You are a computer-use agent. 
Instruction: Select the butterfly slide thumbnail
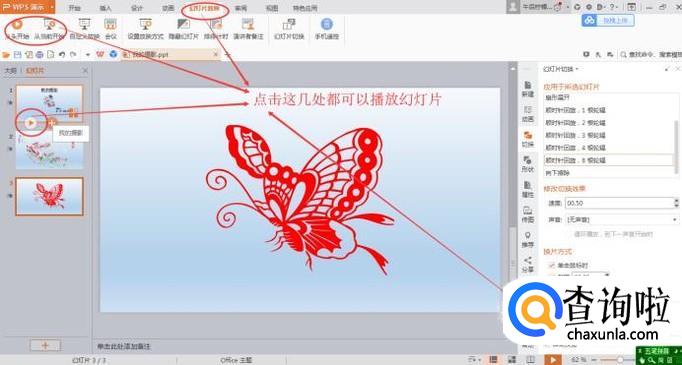click(x=49, y=196)
